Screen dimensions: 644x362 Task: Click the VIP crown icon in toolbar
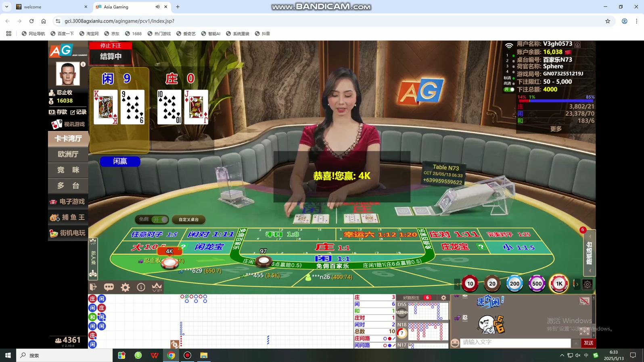[157, 287]
